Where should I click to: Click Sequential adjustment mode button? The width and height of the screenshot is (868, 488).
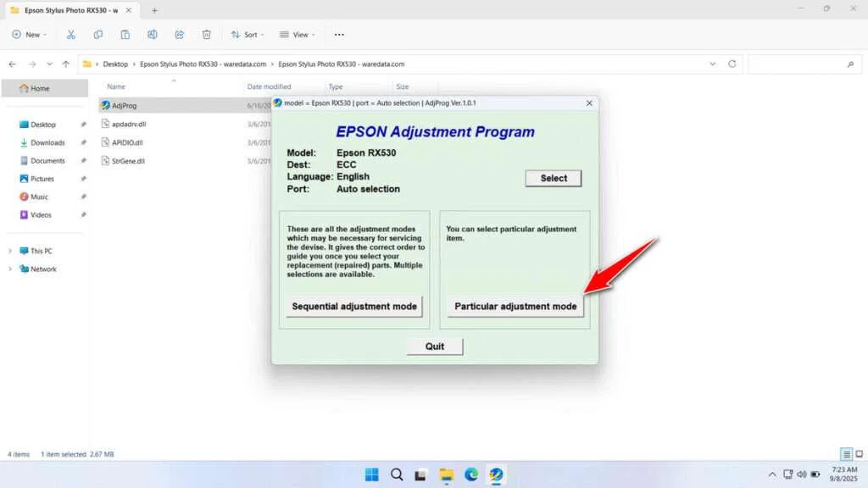tap(353, 307)
